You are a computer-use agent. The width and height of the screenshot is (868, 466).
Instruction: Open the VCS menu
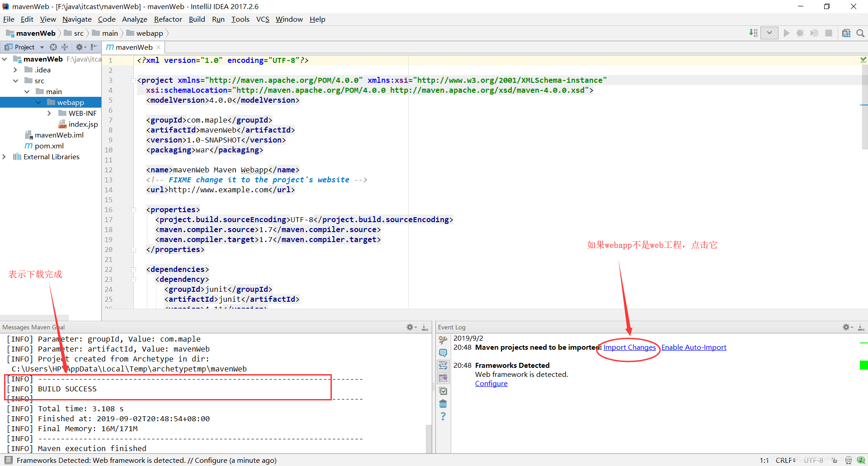coord(263,19)
